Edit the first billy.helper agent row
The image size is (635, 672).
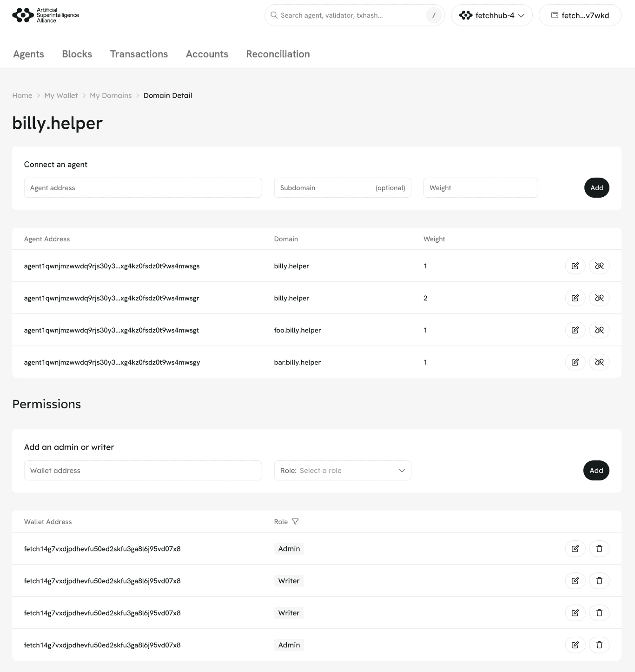click(x=575, y=266)
